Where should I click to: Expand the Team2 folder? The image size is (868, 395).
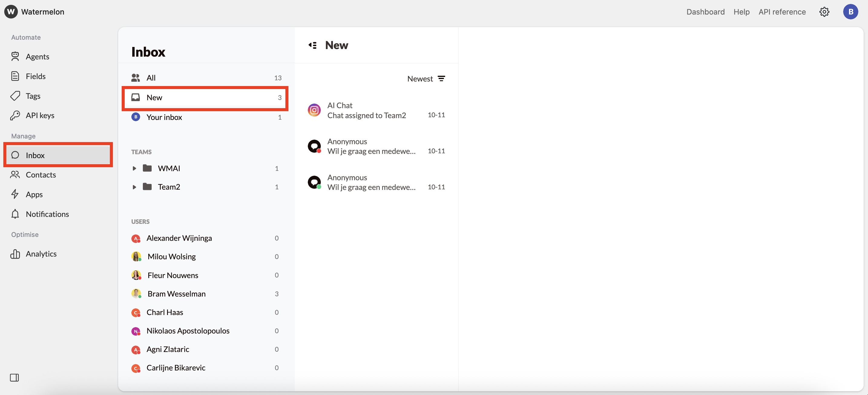(x=134, y=187)
